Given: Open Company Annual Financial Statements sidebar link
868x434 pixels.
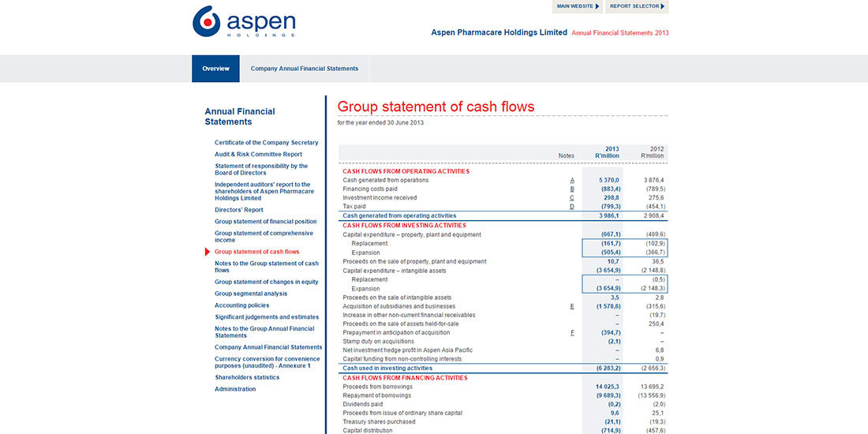Looking at the screenshot, I should click(268, 347).
